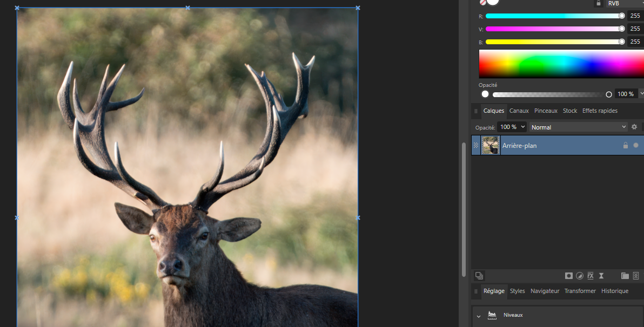Switch to the Canaux tab
Viewport: 644px width, 327px height.
click(x=519, y=111)
